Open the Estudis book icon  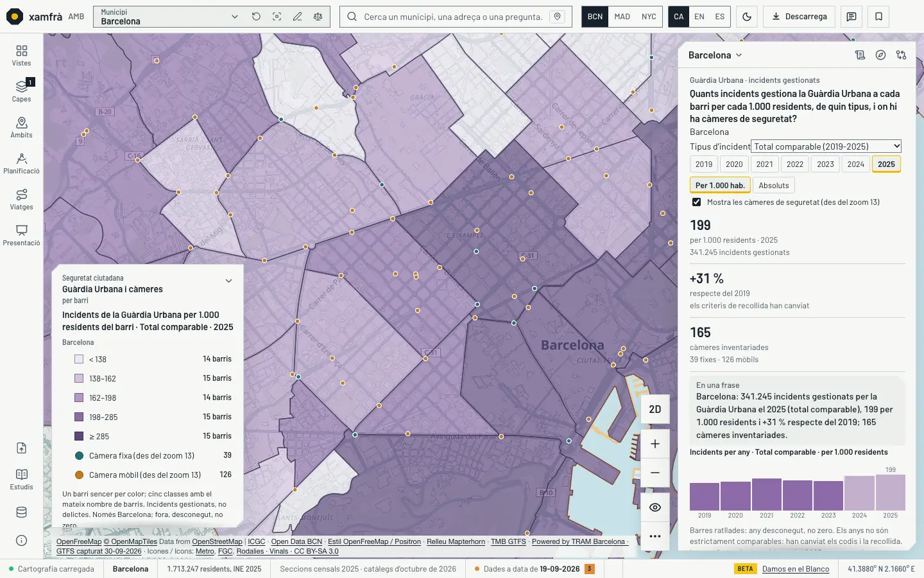[x=21, y=479]
